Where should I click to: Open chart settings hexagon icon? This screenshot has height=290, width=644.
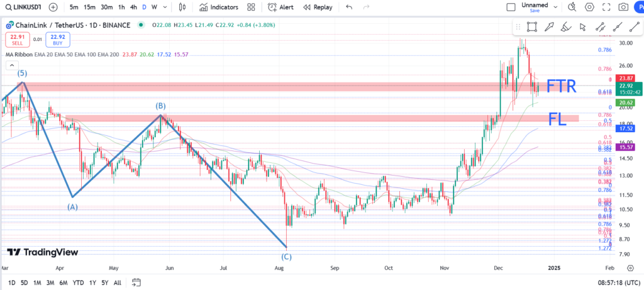pos(589,8)
